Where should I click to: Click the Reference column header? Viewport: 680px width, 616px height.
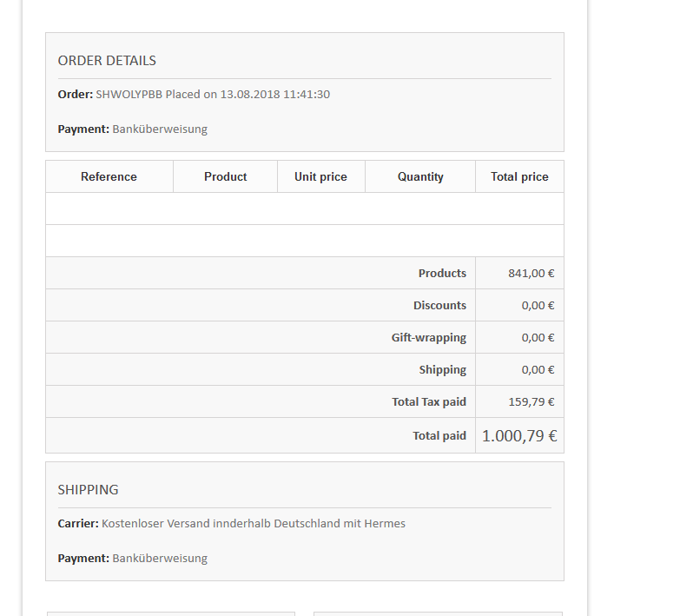coord(109,176)
